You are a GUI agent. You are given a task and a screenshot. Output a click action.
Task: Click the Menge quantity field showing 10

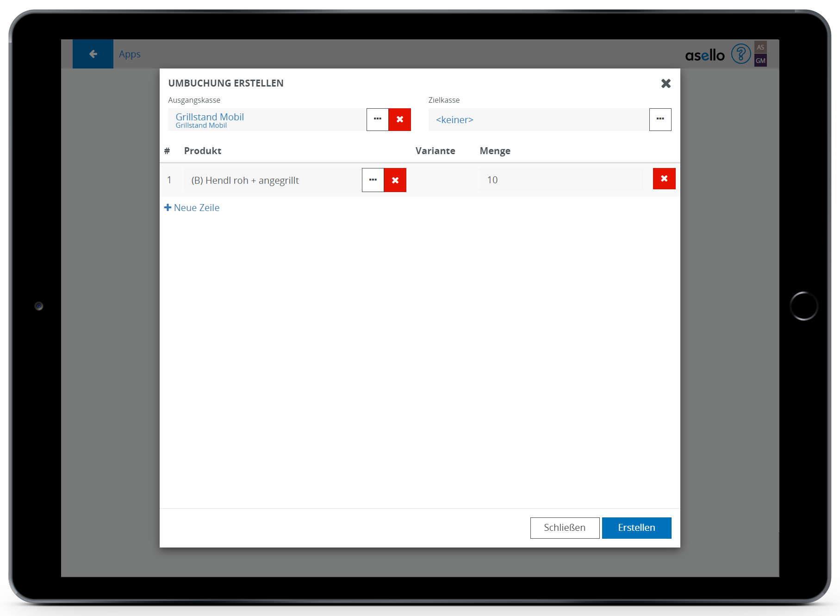[561, 180]
